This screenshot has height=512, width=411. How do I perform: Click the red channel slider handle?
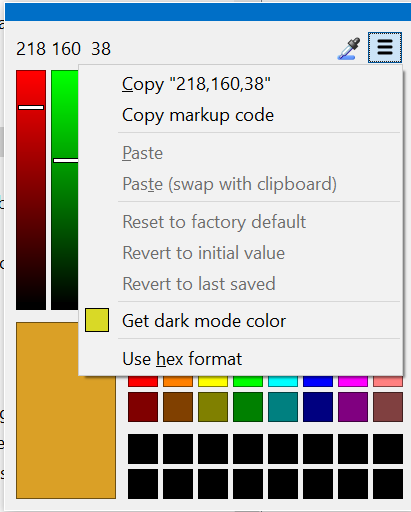coord(31,107)
